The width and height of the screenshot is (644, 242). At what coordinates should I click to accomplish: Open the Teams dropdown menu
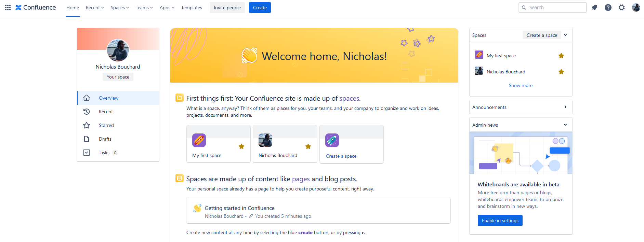pyautogui.click(x=144, y=8)
